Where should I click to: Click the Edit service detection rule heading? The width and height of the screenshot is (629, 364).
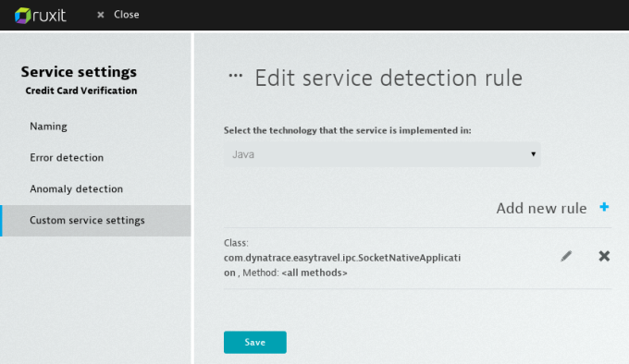[388, 78]
